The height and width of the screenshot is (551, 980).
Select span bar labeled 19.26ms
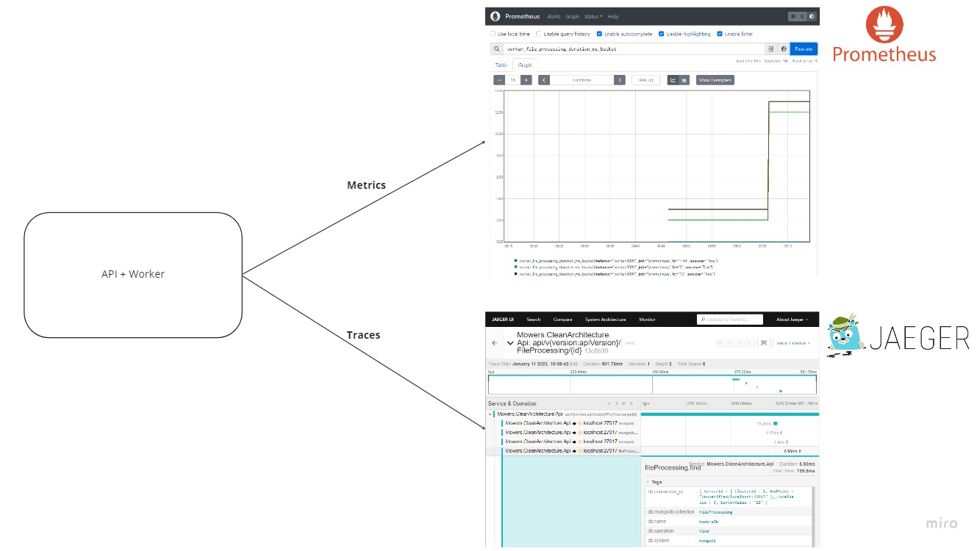click(x=775, y=423)
